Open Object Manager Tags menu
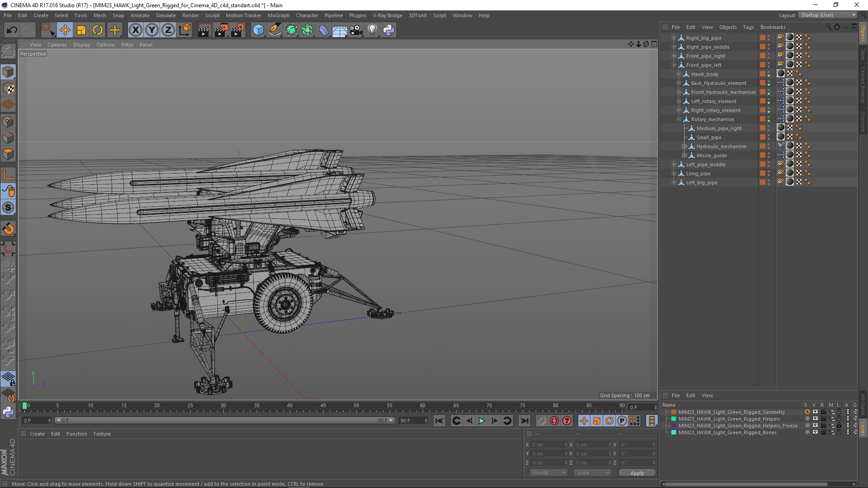The width and height of the screenshot is (868, 488). click(x=748, y=27)
